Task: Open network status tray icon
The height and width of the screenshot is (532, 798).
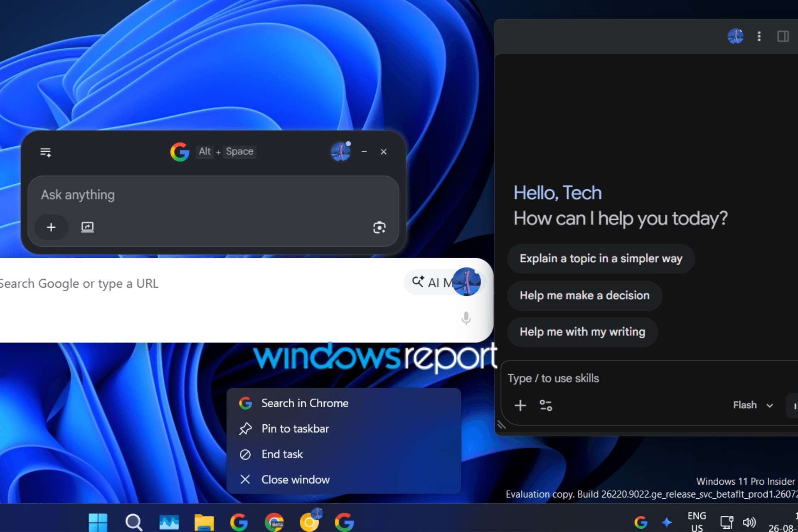Action: coord(726,522)
